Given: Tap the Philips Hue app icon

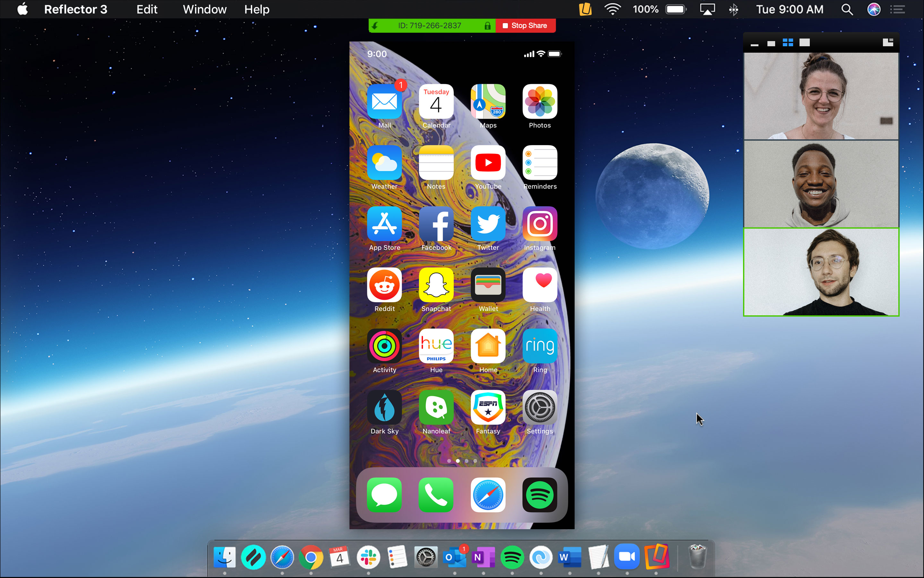Looking at the screenshot, I should coord(436,346).
